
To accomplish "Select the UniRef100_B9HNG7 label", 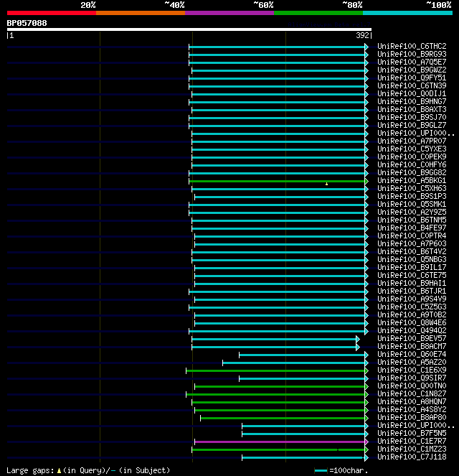I will pos(412,101).
